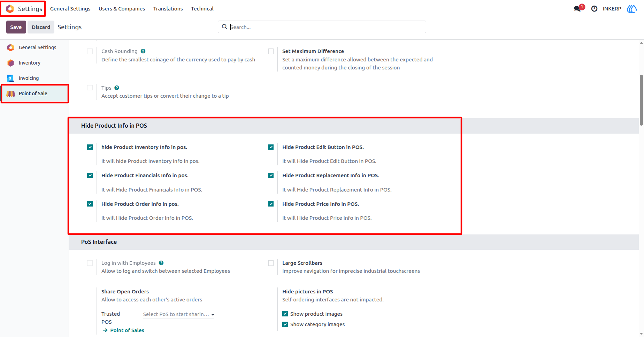644x337 pixels.
Task: Open the Users & Companies menu
Action: (122, 9)
